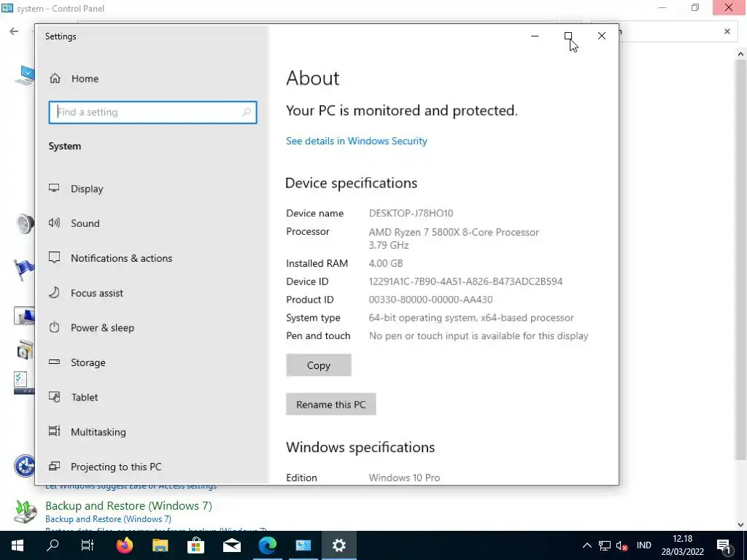
Task: Click the Copy button under device specifications
Action: click(x=319, y=365)
